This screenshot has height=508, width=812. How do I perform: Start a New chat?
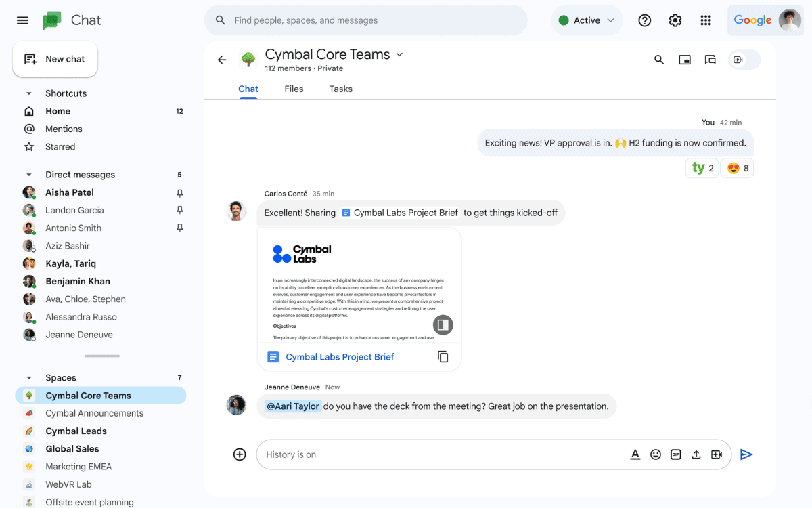[55, 59]
